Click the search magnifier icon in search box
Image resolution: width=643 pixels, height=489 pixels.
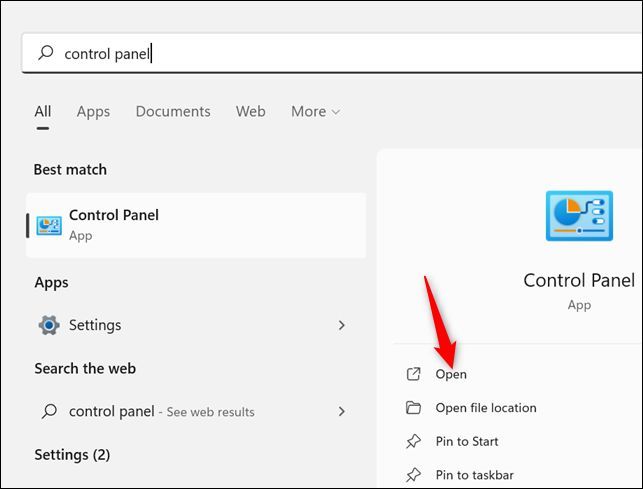tap(45, 54)
